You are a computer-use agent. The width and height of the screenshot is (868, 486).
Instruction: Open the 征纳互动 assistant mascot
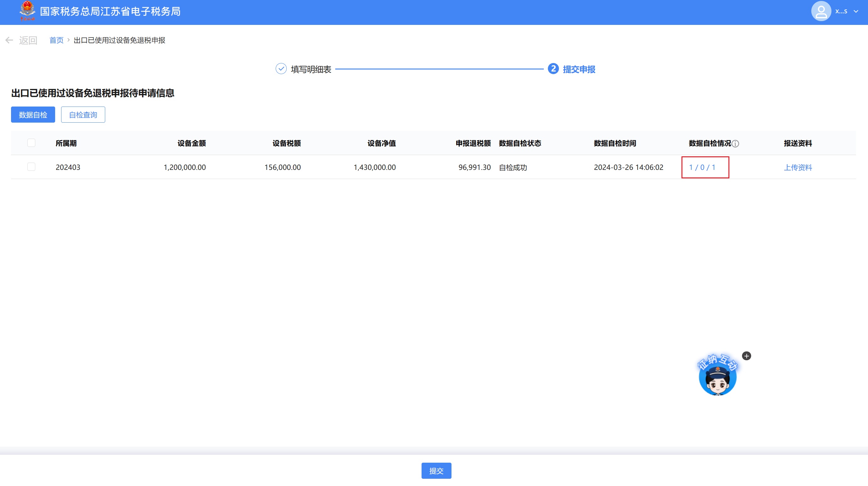(717, 379)
